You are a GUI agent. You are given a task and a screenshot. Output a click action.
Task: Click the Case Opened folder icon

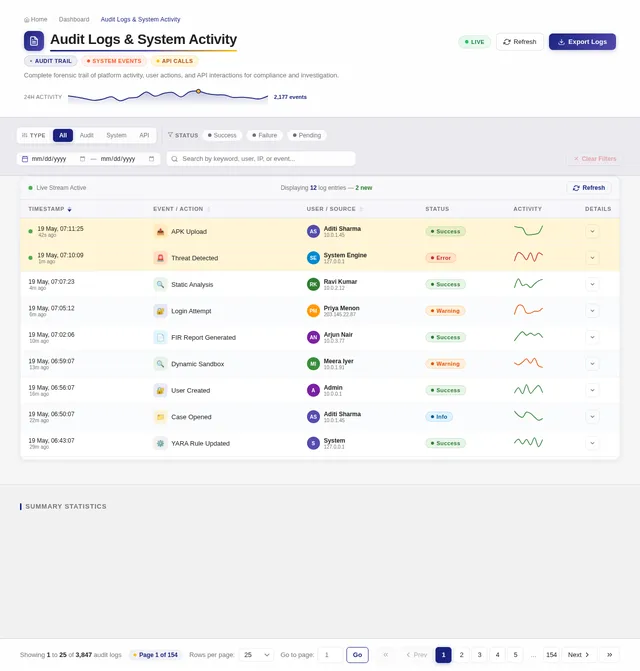click(x=160, y=417)
